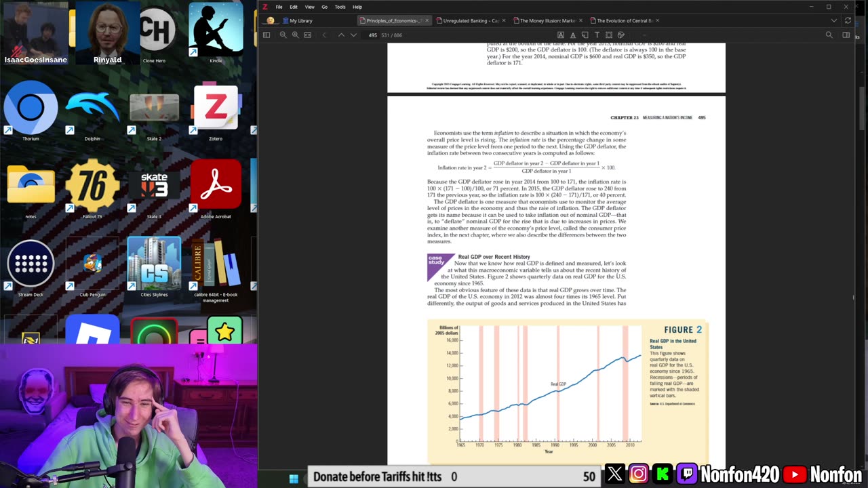Expand the list all tabs dropdown

click(834, 21)
